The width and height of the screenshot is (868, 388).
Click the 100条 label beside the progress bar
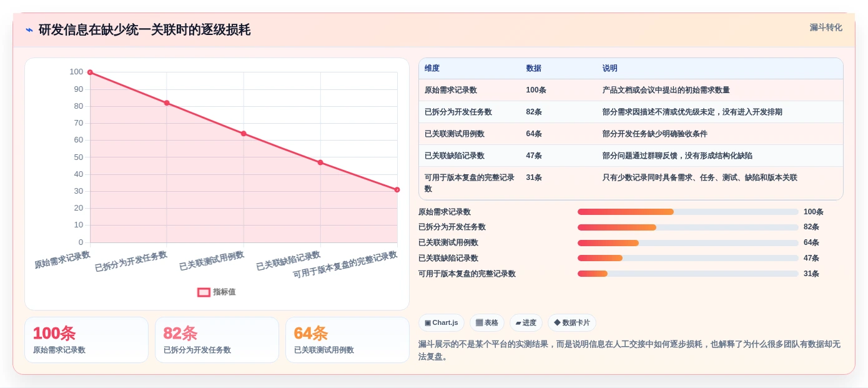pos(814,212)
